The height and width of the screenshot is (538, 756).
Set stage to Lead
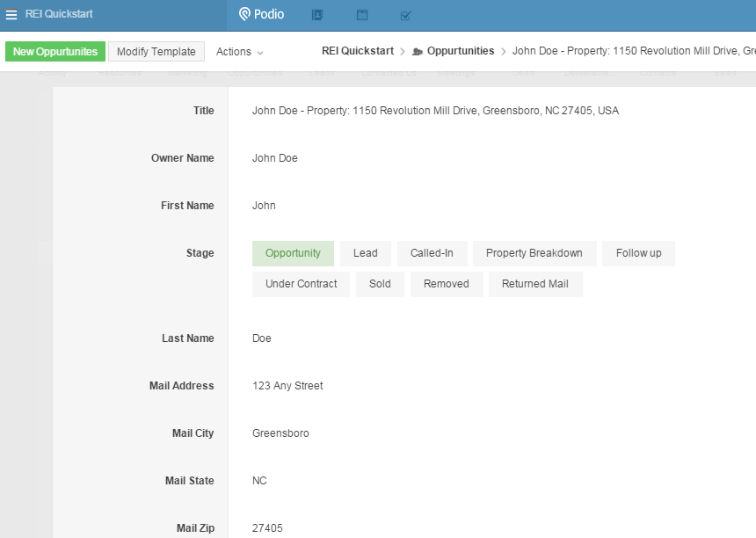click(x=365, y=253)
